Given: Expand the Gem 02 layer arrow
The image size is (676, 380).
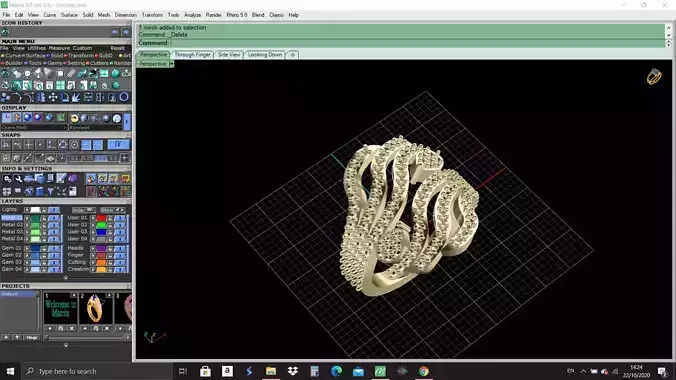Looking at the screenshot, I should coord(27,255).
